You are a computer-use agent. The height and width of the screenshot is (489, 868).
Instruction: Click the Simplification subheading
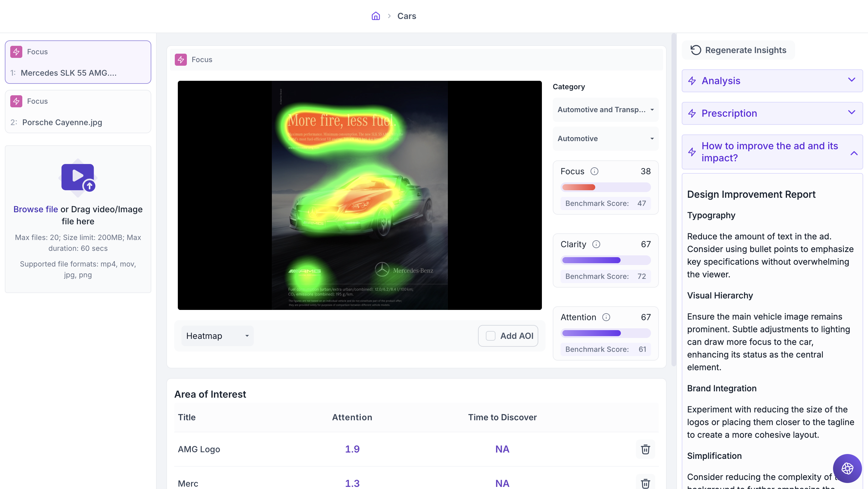coord(714,456)
